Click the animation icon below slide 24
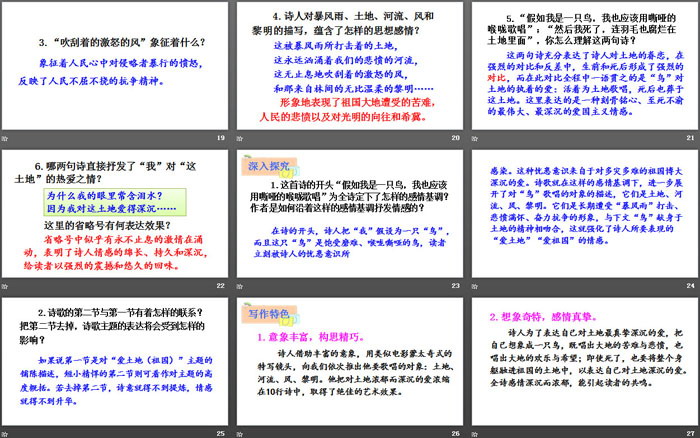Viewport: 700px width, 438px height. tap(473, 285)
